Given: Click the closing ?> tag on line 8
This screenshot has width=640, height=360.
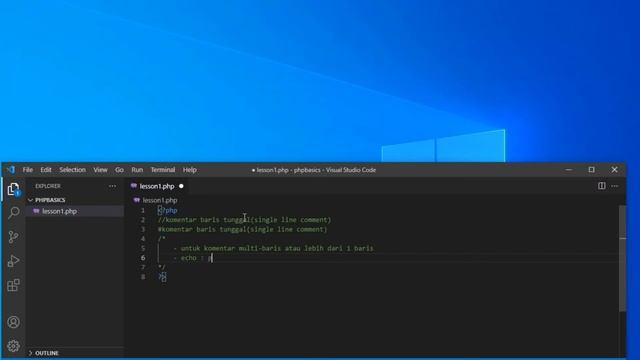Looking at the screenshot, I should click(x=162, y=277).
